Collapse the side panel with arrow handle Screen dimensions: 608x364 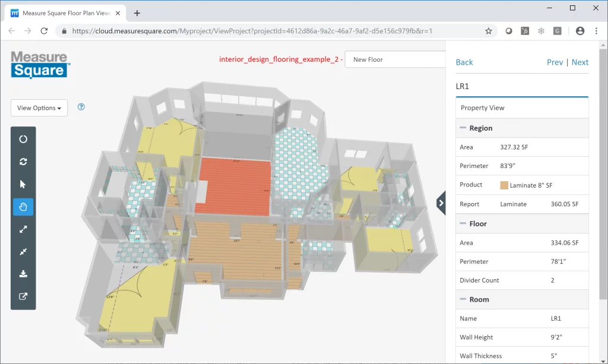441,203
